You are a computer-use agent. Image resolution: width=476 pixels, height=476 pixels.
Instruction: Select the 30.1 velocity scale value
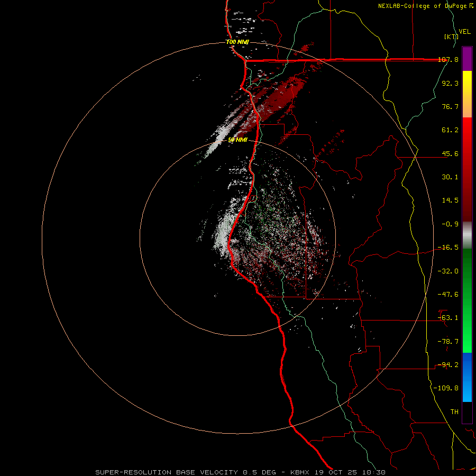[x=450, y=177]
